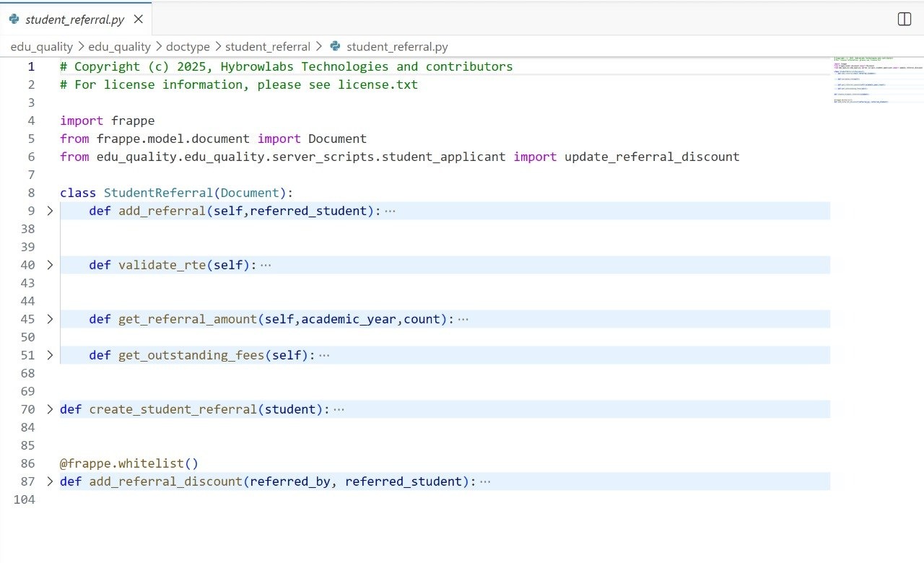Click the fold chevron beside validate_rte
Screen dimensions: 924x563
tap(49, 265)
